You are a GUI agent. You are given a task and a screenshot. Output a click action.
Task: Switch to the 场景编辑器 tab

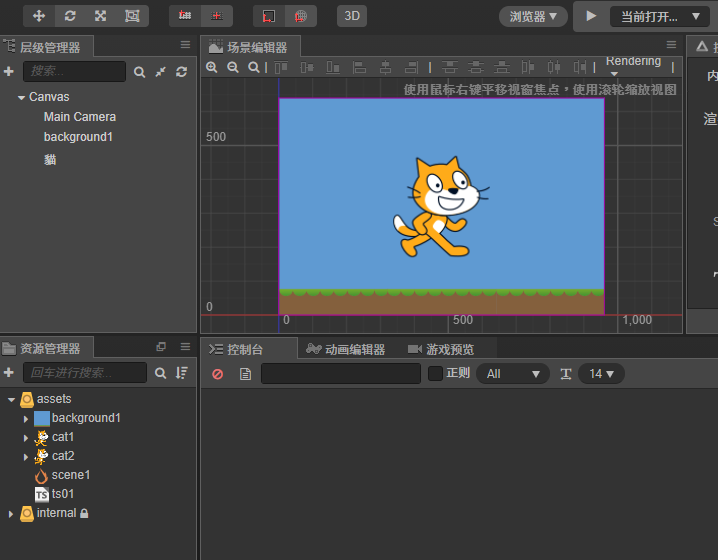pyautogui.click(x=250, y=47)
